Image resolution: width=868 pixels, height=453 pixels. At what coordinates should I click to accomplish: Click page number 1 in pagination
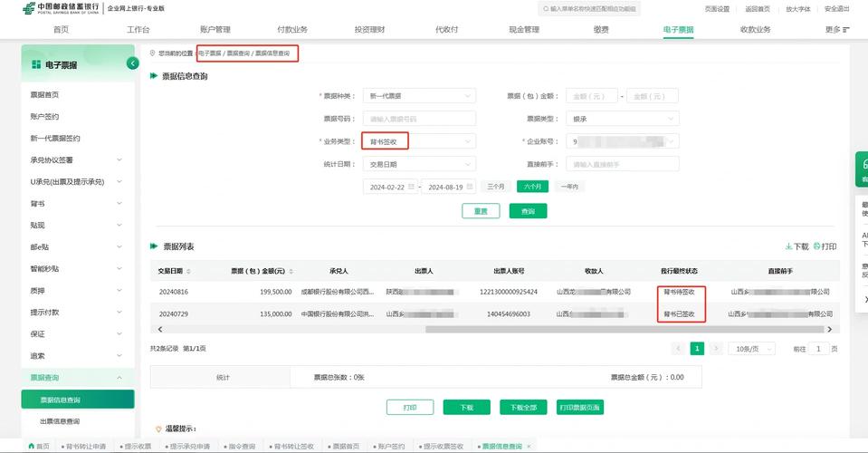pos(697,348)
